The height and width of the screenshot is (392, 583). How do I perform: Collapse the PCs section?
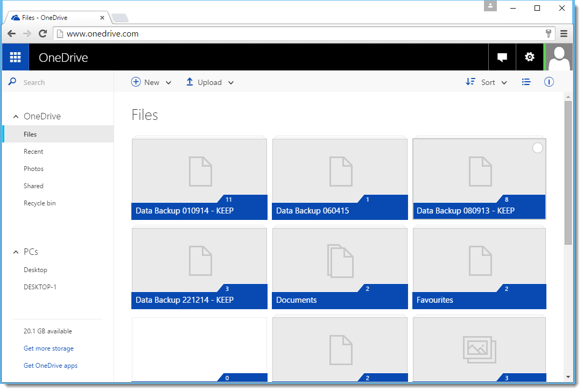point(16,251)
